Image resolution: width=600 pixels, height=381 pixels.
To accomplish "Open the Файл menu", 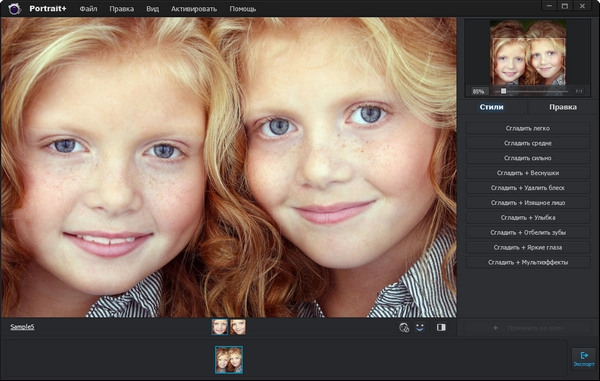I will (88, 9).
